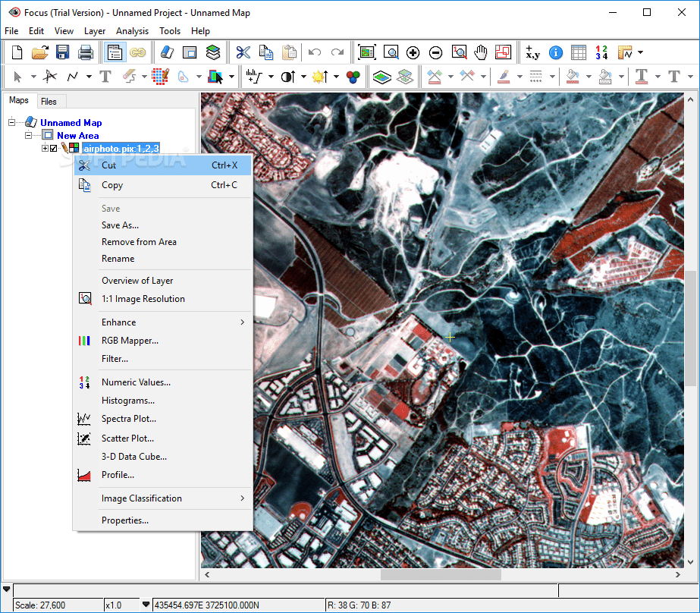Open dropdown arrow beside selection pointer tool
Image resolution: width=700 pixels, height=613 pixels.
click(33, 77)
